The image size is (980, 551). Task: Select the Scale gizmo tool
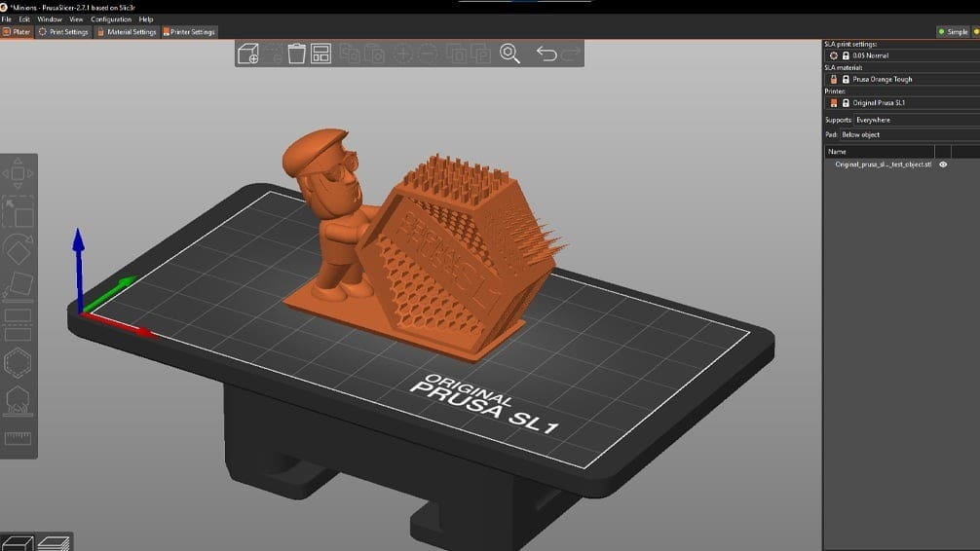tap(19, 212)
